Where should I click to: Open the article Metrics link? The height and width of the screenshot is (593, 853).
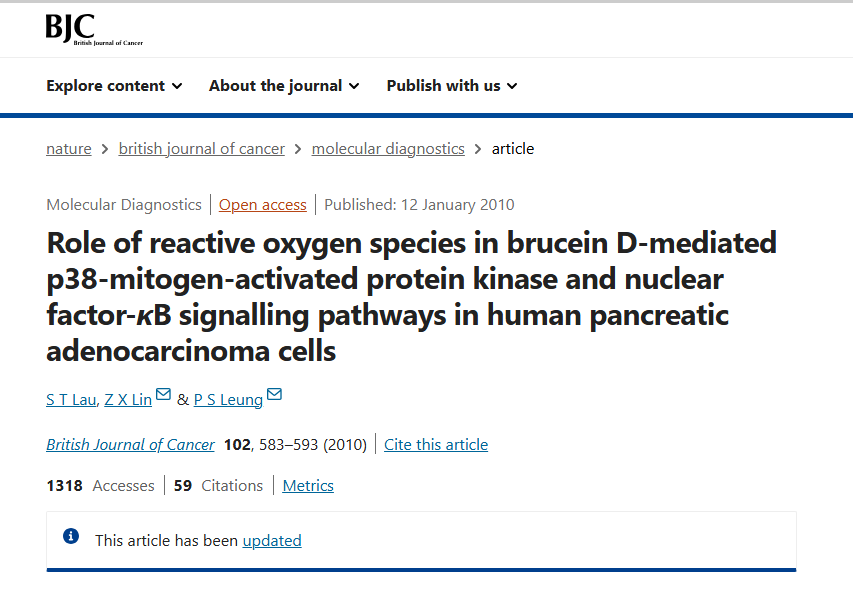click(308, 485)
